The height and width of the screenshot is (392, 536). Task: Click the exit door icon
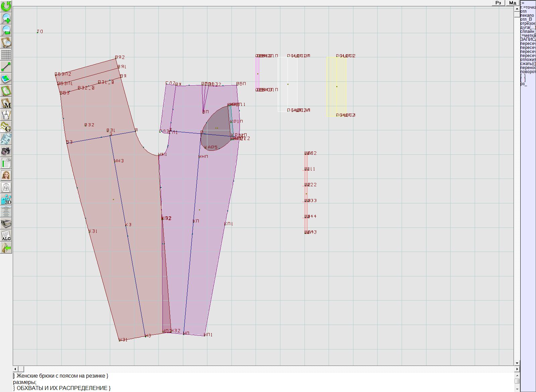6,248
